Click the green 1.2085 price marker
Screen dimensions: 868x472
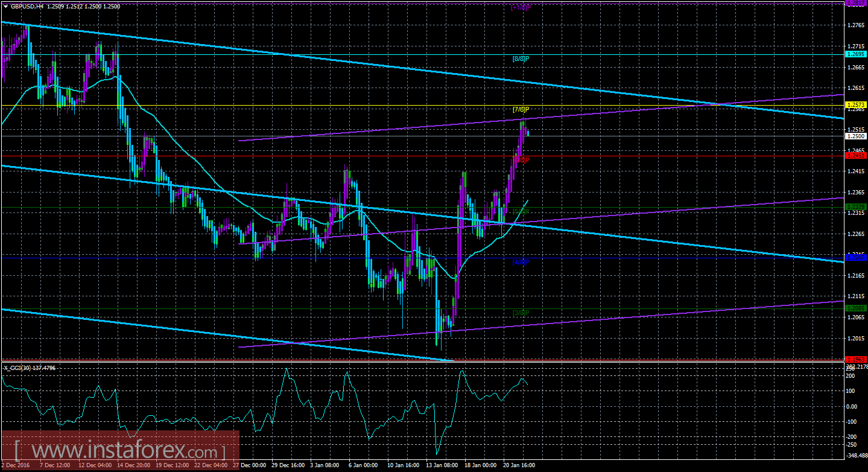(x=857, y=308)
